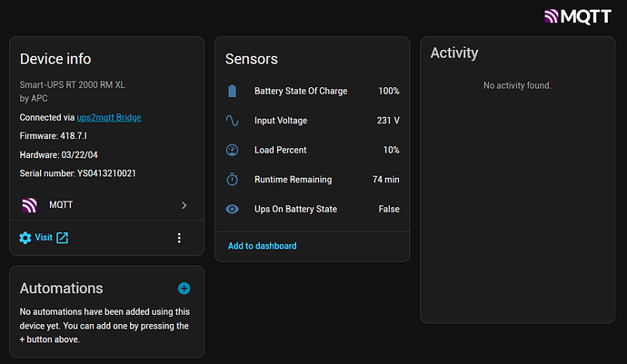Click the external-link icon after Visit

point(62,238)
